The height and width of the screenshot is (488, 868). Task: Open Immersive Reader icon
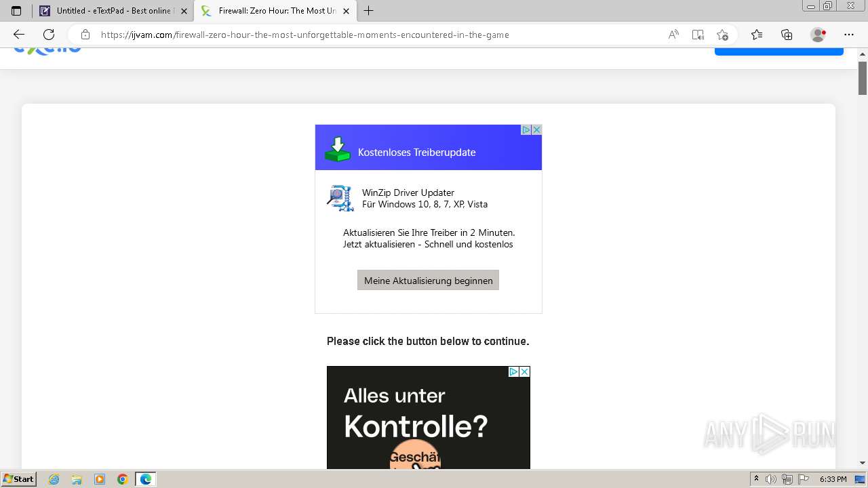pyautogui.click(x=698, y=35)
